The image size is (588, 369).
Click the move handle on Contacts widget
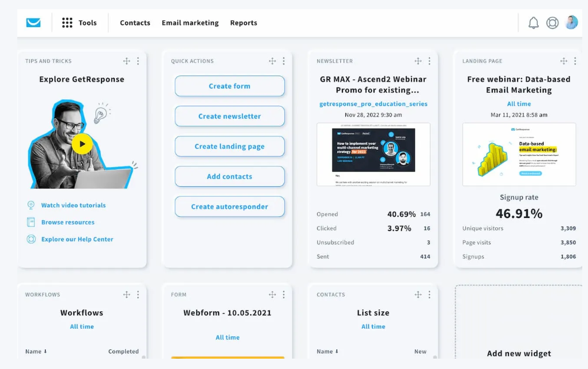[x=418, y=295]
